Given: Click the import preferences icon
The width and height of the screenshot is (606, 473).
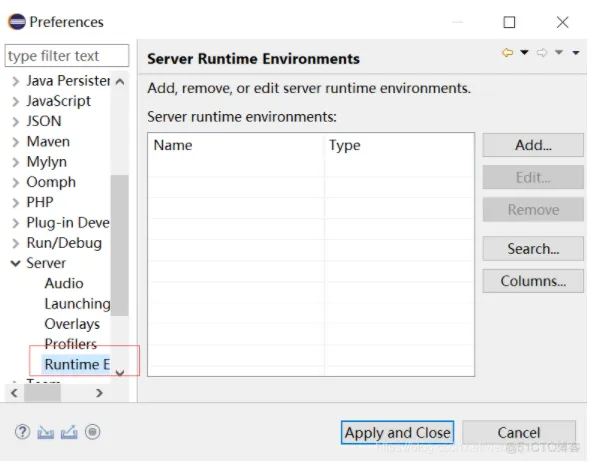Looking at the screenshot, I should [45, 432].
